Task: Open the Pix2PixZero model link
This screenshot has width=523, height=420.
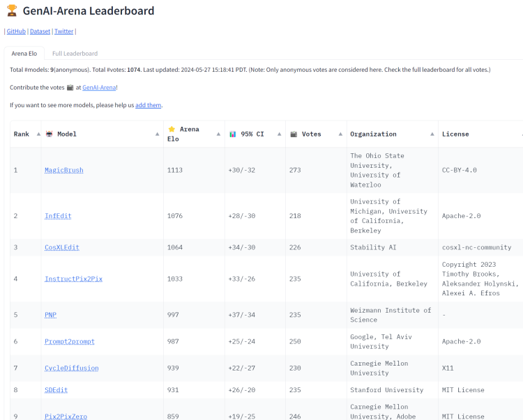Action: point(66,417)
